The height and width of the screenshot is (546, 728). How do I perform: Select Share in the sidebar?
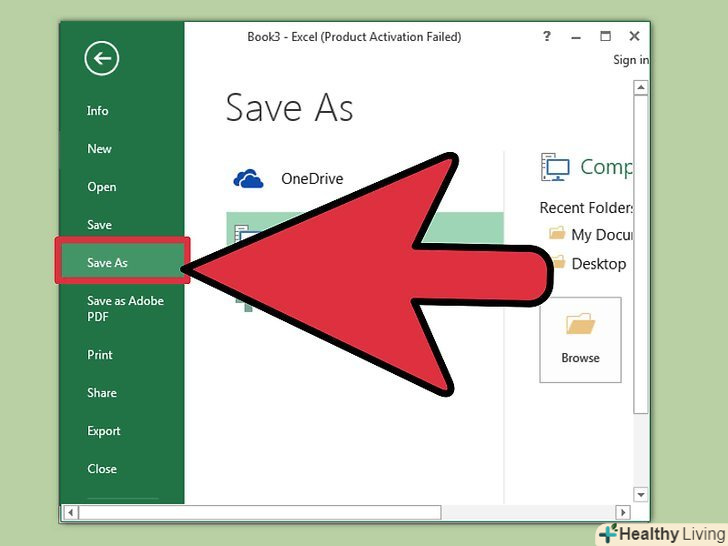tap(102, 393)
